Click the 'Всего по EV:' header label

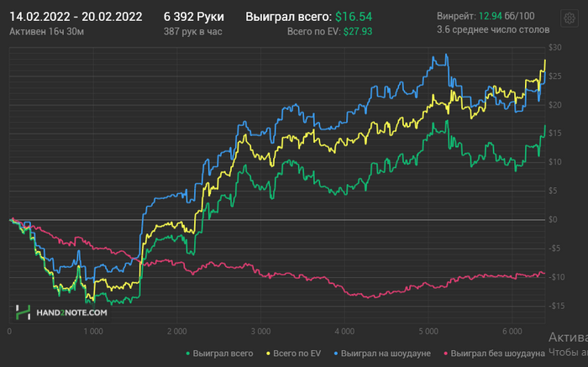point(314,31)
